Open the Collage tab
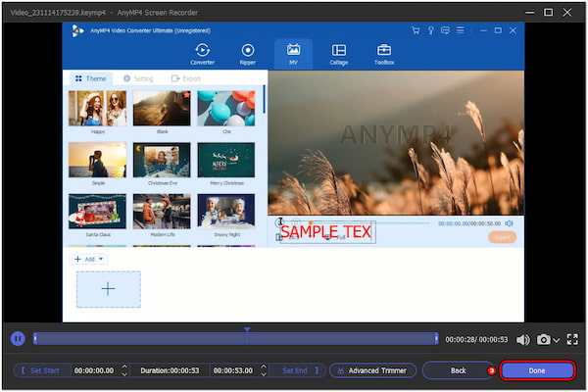 tap(339, 55)
